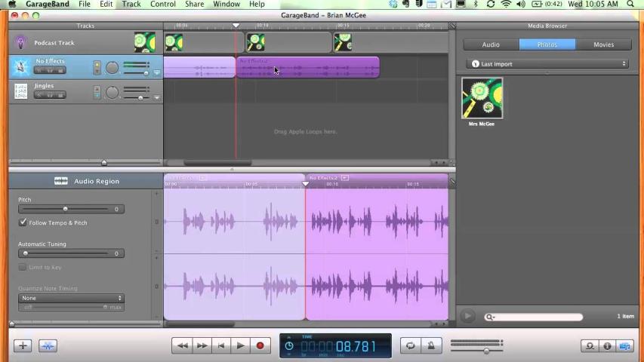Select the Mrs McGee photo thumbnail
Image resolution: width=644 pixels, height=362 pixels.
[x=482, y=98]
